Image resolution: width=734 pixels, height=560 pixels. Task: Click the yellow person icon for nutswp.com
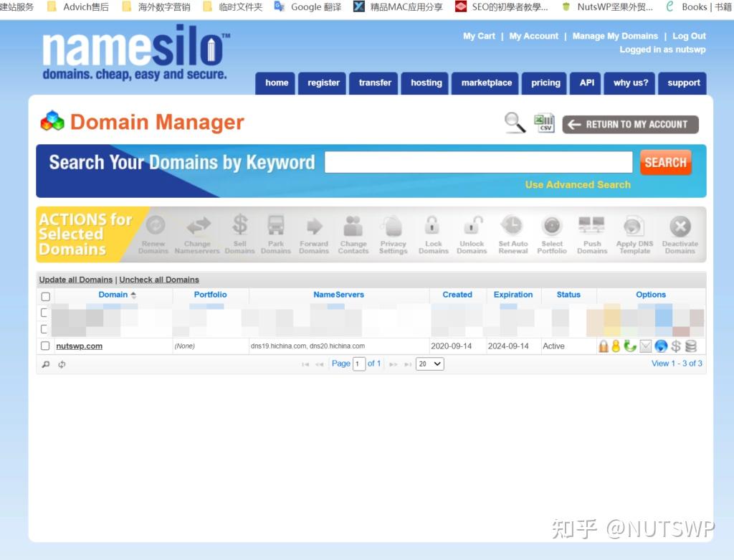(616, 346)
